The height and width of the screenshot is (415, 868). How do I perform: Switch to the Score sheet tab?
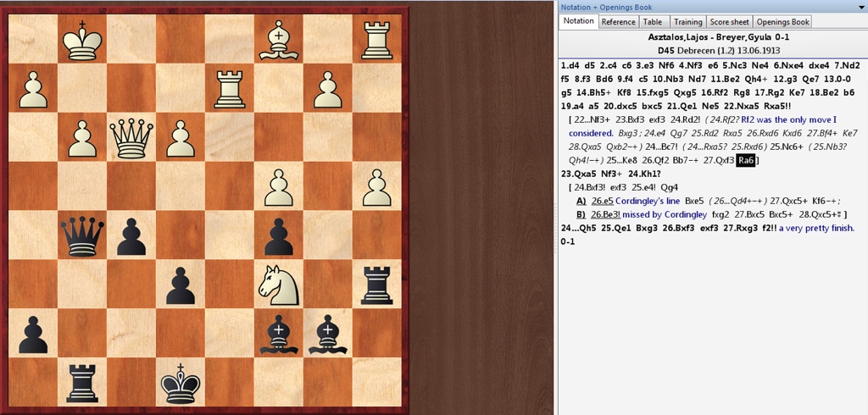[x=729, y=22]
